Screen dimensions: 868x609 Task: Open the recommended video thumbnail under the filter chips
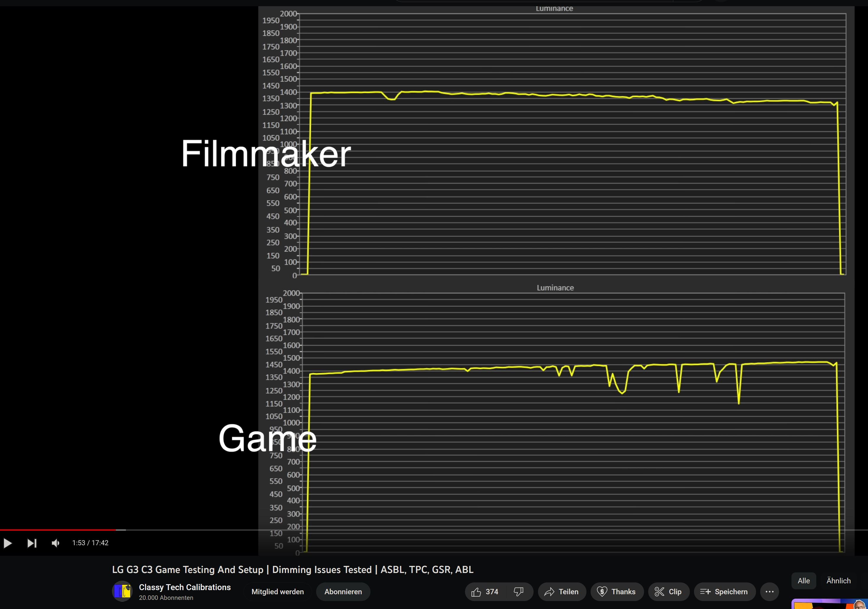click(829, 604)
